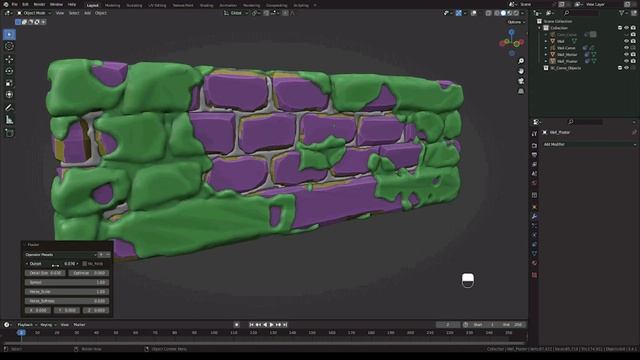Expand the Wall_Mortar object in outliner
This screenshot has height=360, width=640.
click(546, 55)
